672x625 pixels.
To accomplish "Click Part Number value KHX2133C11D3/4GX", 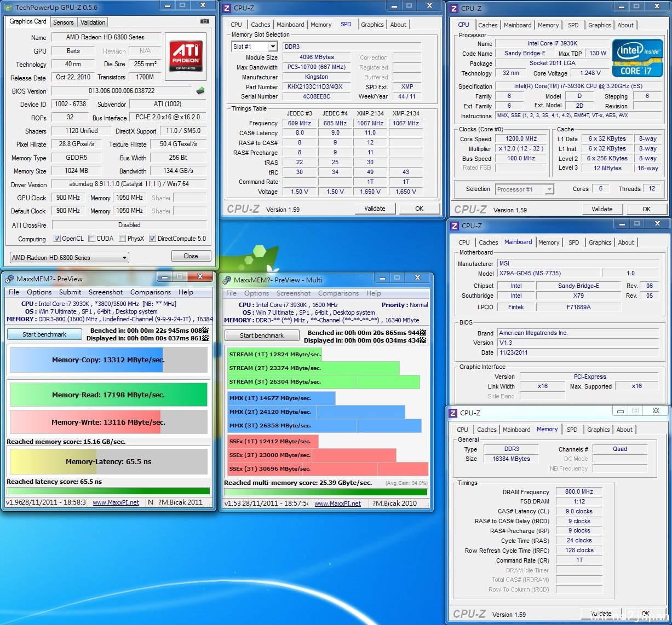I will (x=317, y=86).
